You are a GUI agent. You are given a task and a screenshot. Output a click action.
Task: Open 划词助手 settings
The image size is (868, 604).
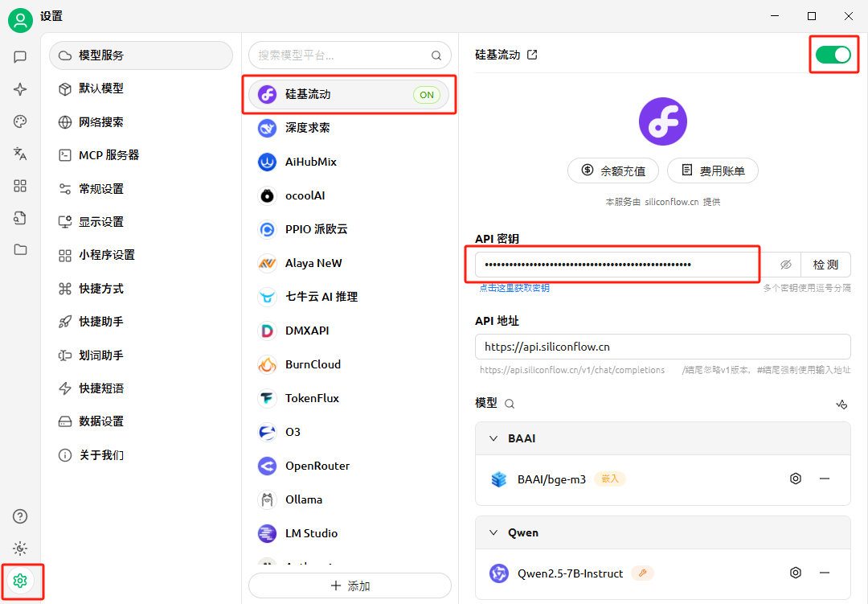pyautogui.click(x=141, y=355)
